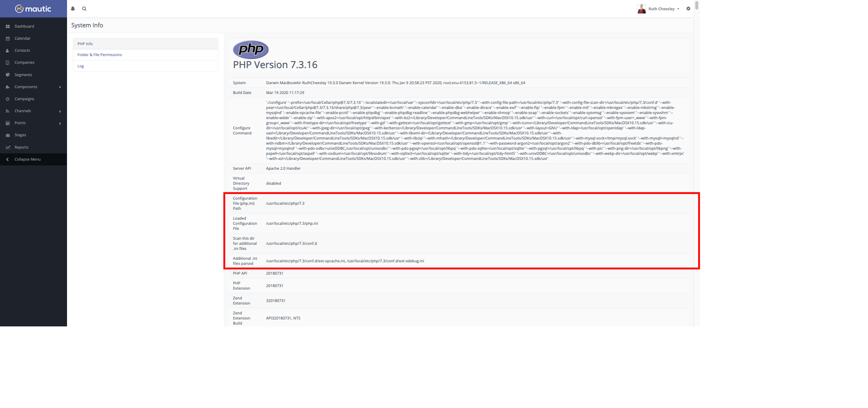Select the Folder & File Permissions link
The width and height of the screenshot is (868, 408).
point(100,54)
